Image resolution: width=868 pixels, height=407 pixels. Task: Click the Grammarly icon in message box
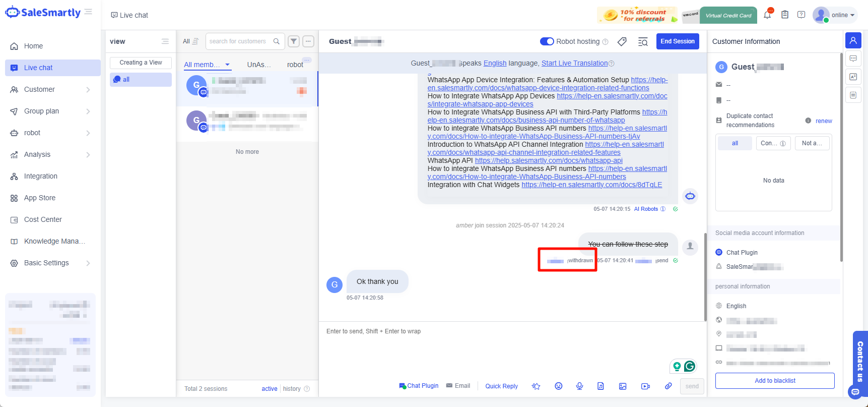[690, 366]
